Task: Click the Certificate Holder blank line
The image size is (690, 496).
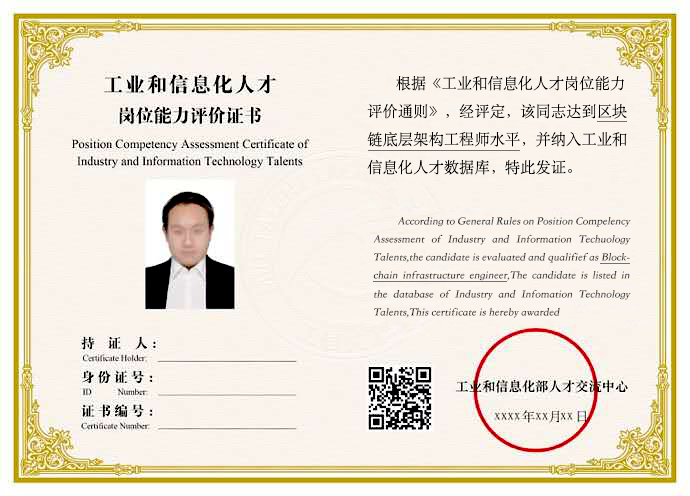Action: pyautogui.click(x=227, y=361)
